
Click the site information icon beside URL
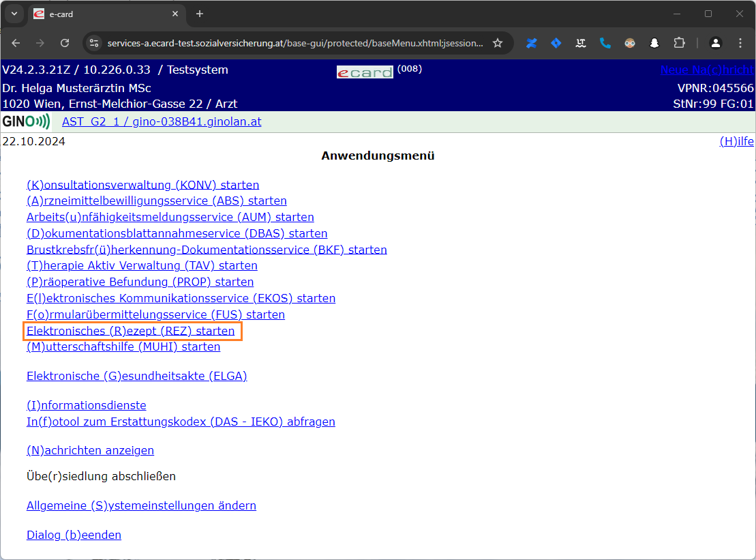pyautogui.click(x=95, y=43)
